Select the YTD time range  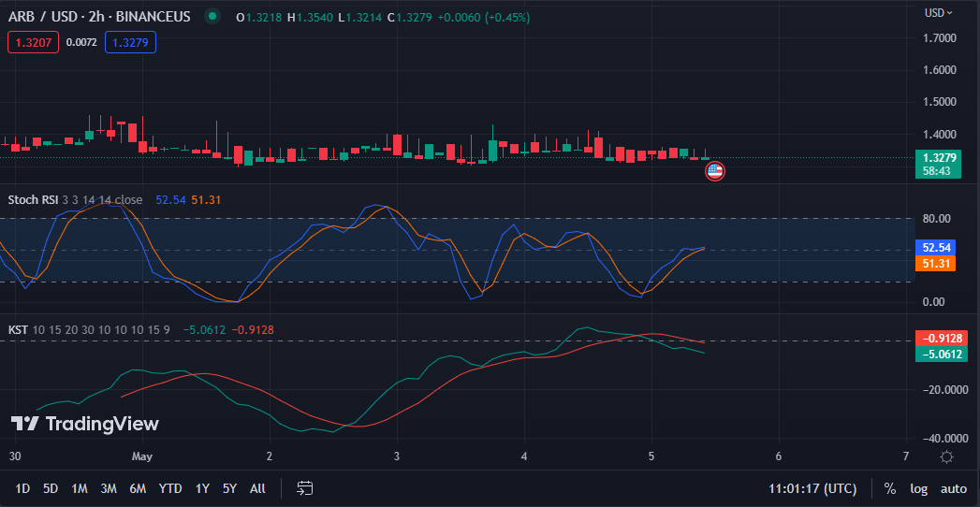point(170,488)
